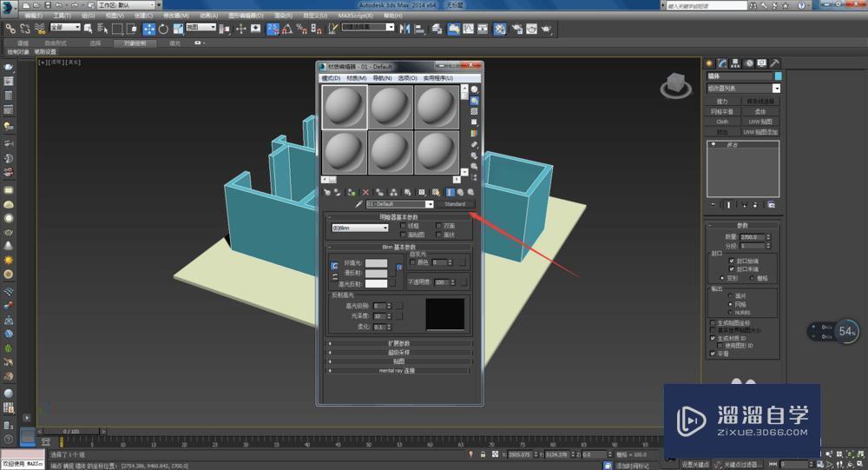Open the Motion command panel tab
The height and width of the screenshot is (470, 868).
coord(749,63)
